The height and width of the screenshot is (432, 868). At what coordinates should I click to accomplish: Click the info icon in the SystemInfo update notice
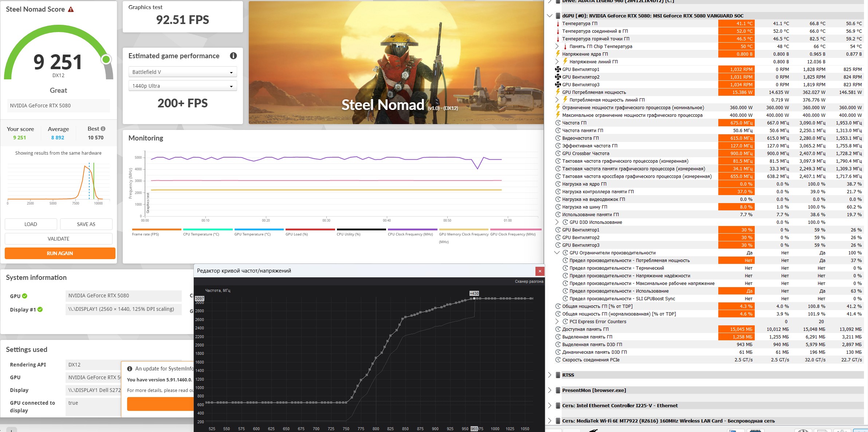(130, 369)
